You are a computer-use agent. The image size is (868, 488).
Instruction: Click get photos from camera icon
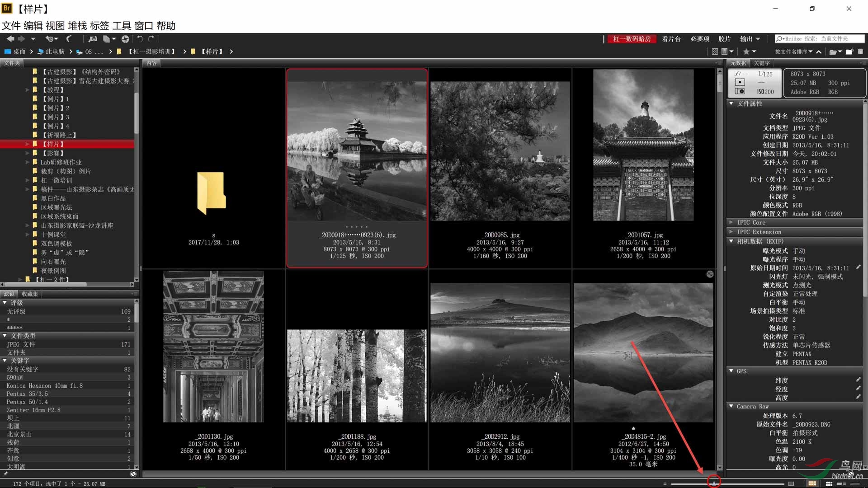(x=93, y=39)
